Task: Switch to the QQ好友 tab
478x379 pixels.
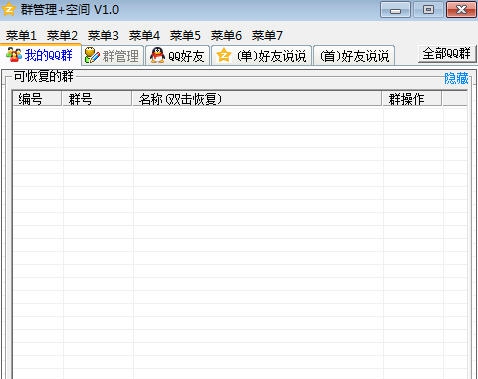Action: 177,56
